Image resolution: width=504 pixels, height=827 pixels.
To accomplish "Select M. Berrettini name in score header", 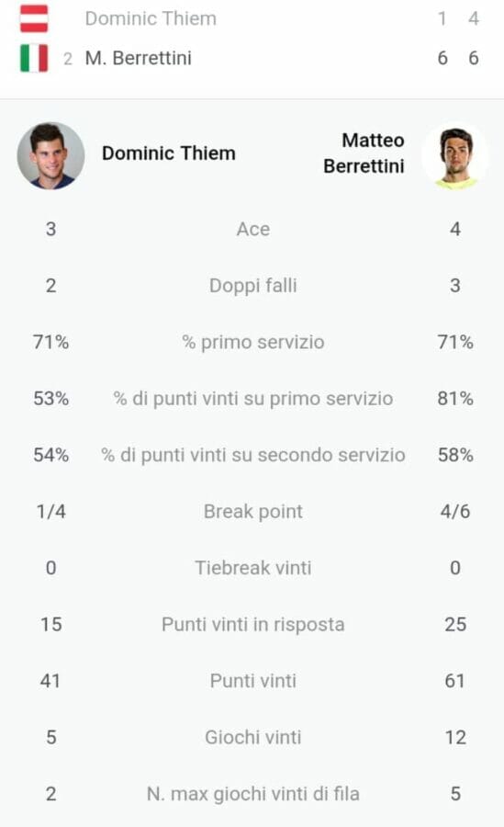I will pos(138,58).
